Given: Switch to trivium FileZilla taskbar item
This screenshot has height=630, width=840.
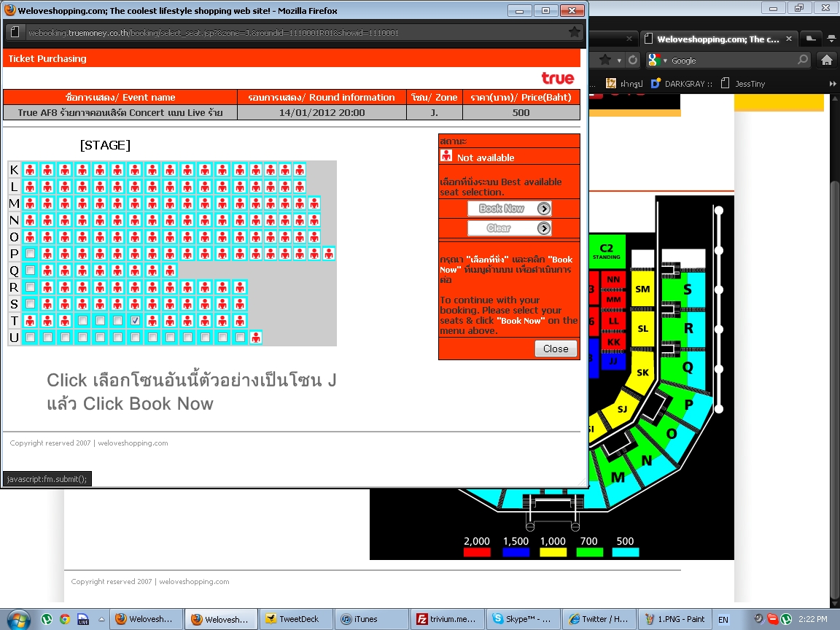Looking at the screenshot, I should click(446, 619).
